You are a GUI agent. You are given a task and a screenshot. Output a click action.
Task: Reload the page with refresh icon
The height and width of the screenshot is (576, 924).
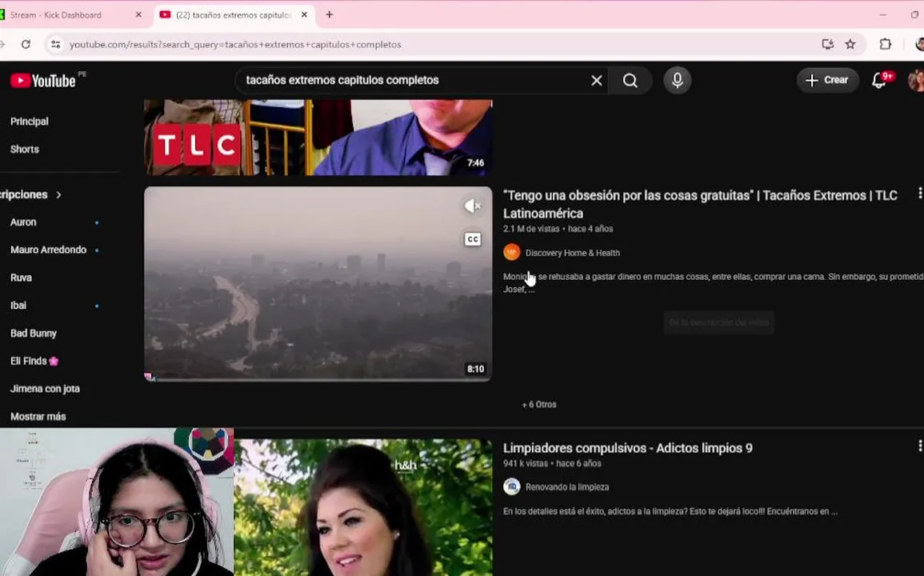pyautogui.click(x=26, y=44)
